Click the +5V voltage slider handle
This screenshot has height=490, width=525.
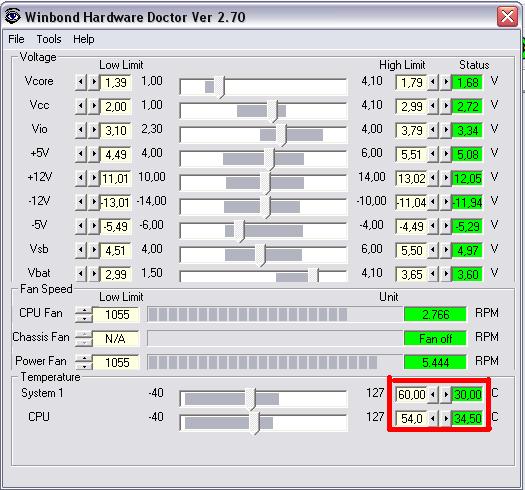pos(269,159)
